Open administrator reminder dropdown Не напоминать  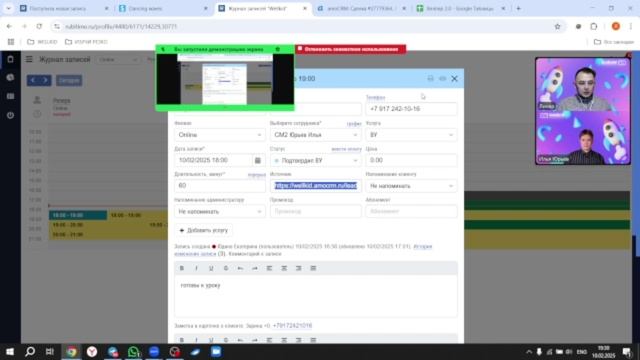coord(220,211)
